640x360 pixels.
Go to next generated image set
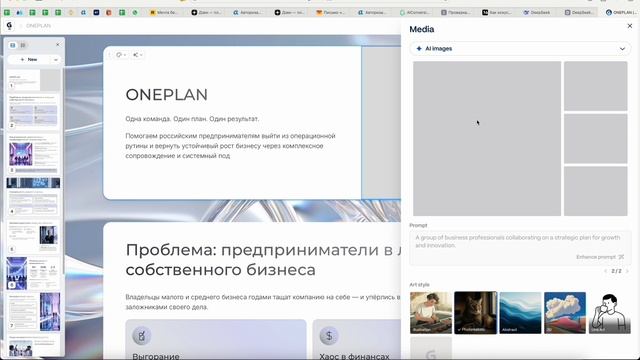click(627, 271)
